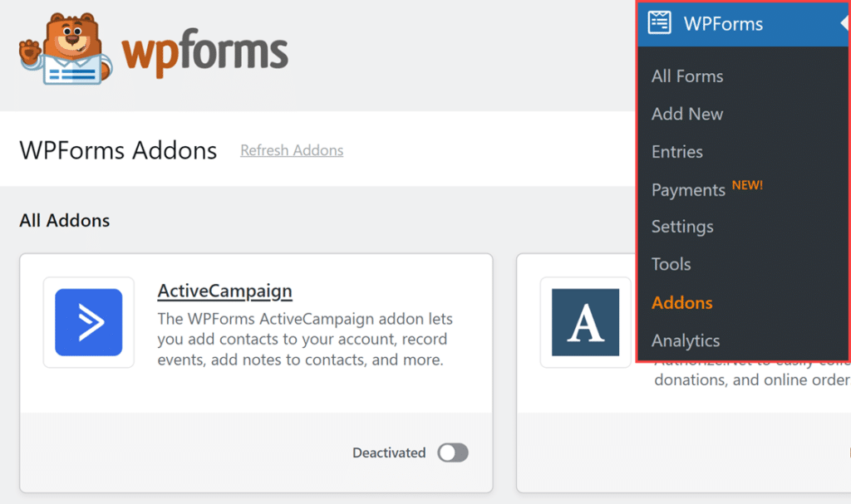
Task: Click the 'WPForms Addons' page heading
Action: (118, 150)
